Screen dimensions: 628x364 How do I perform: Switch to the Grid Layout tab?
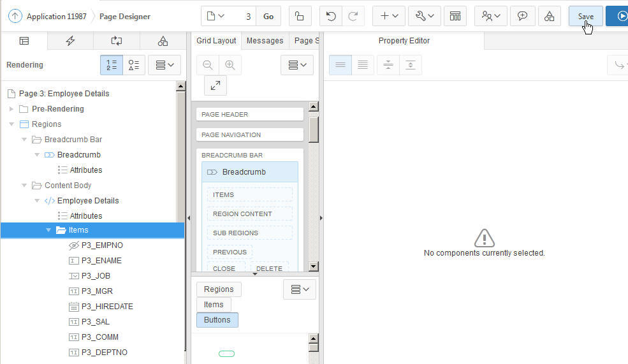(x=216, y=41)
